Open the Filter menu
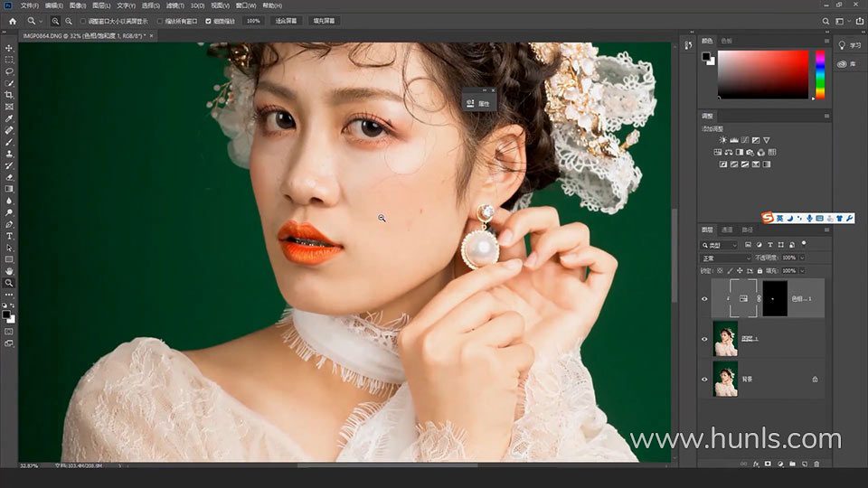 click(x=175, y=5)
